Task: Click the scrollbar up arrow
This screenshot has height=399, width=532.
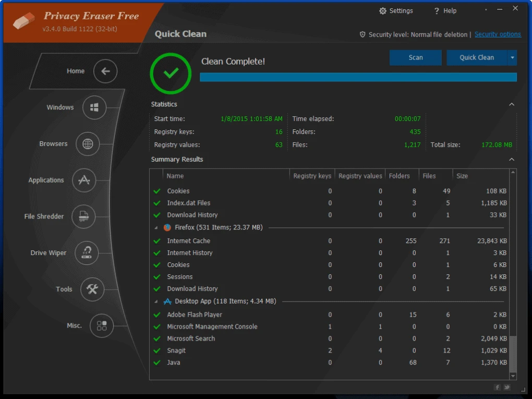Action: pyautogui.click(x=513, y=172)
